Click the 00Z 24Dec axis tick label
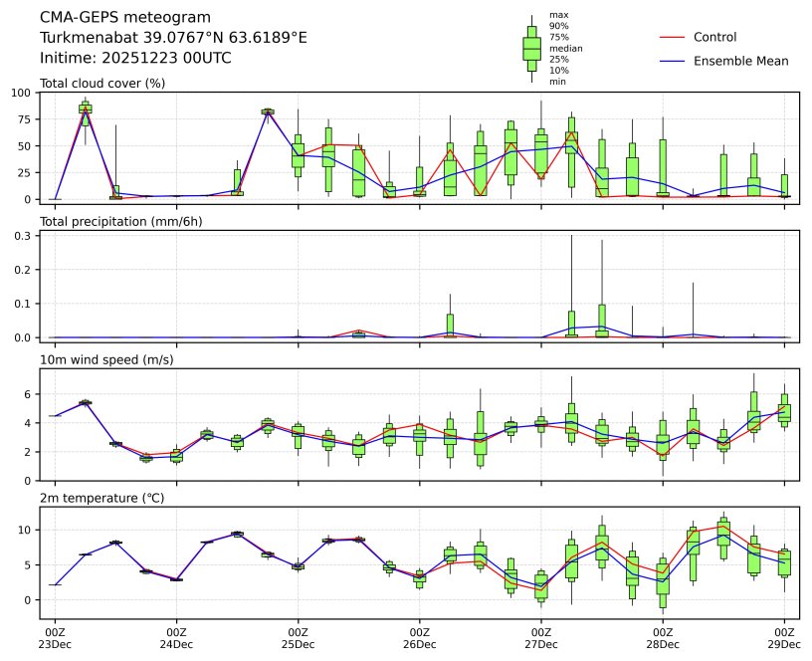 [176, 637]
